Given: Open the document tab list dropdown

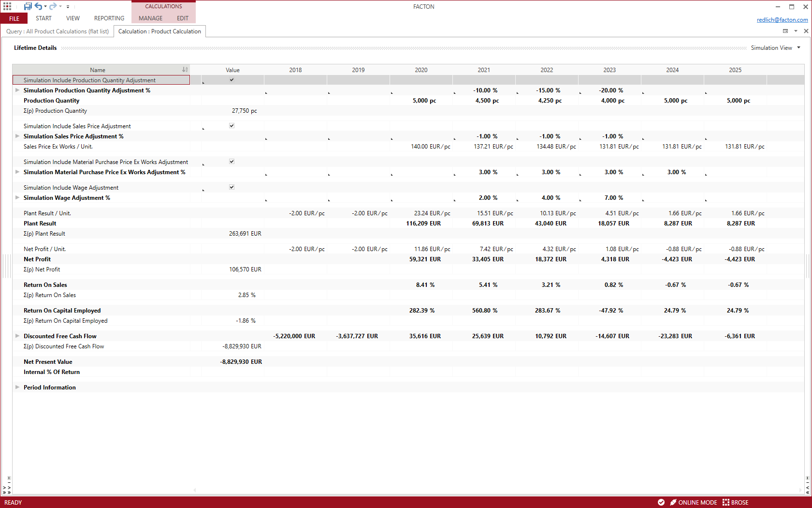Looking at the screenshot, I should click(x=796, y=31).
